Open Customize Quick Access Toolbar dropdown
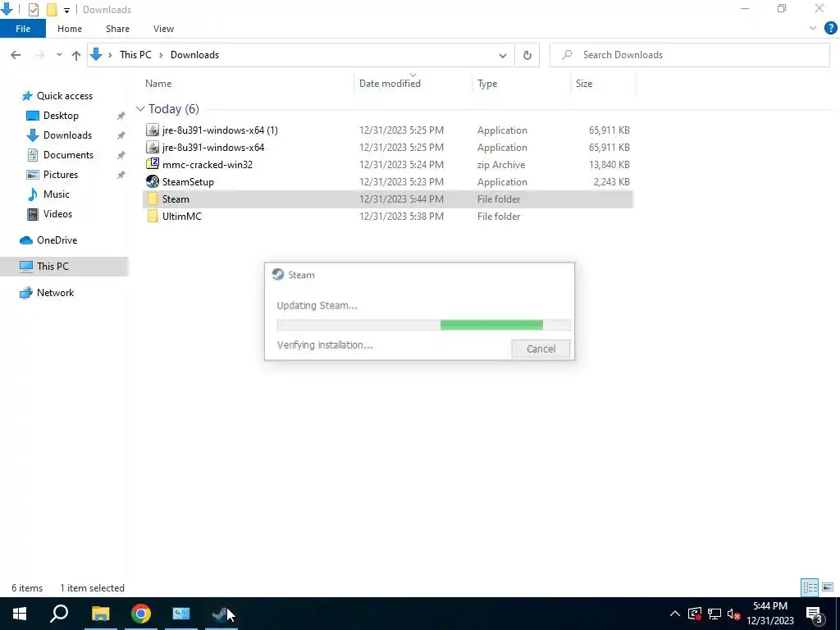This screenshot has height=630, width=840. (66, 10)
